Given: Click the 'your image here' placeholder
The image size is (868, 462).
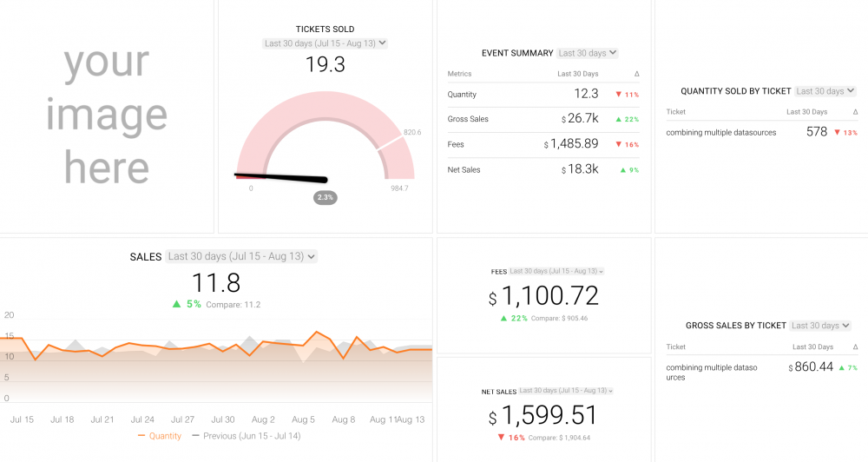Looking at the screenshot, I should pos(107,115).
